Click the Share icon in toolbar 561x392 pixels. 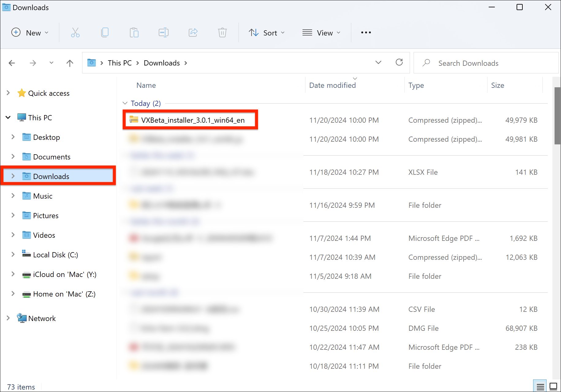193,32
